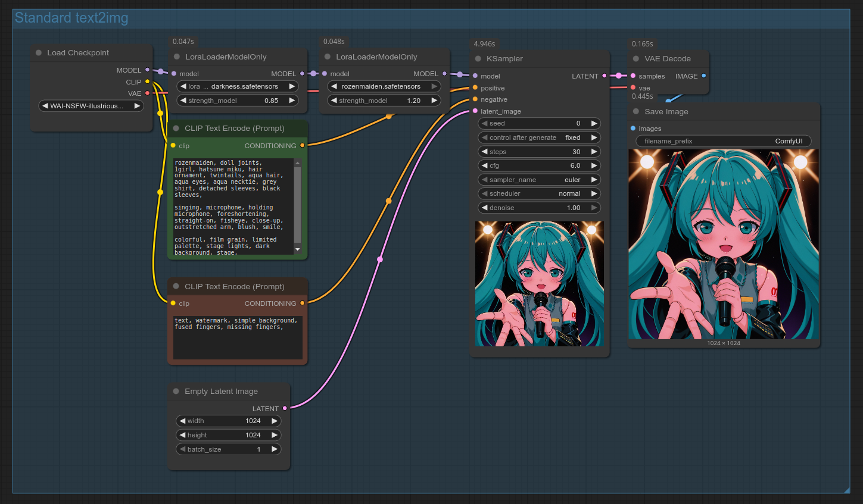Open the sampler_name euler dropdown
863x504 pixels.
pyautogui.click(x=539, y=180)
